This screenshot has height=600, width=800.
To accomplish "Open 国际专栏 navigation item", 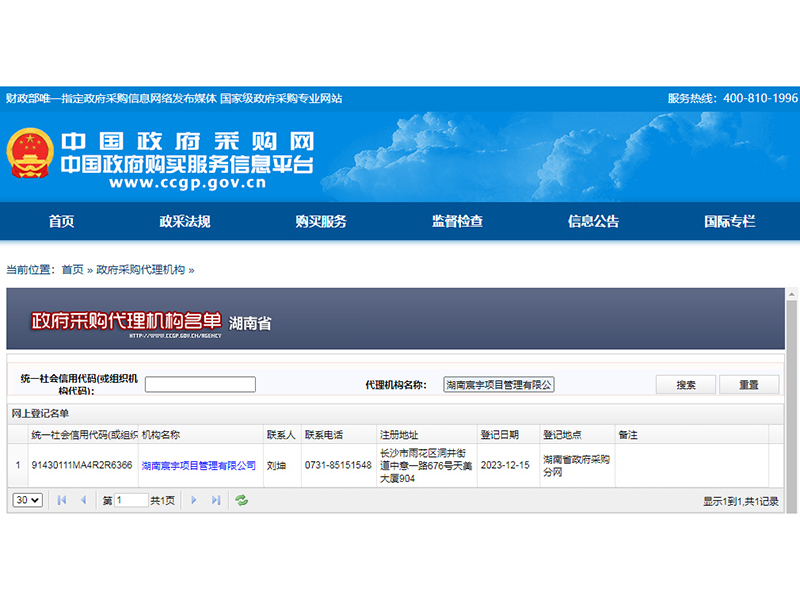I will [x=730, y=221].
